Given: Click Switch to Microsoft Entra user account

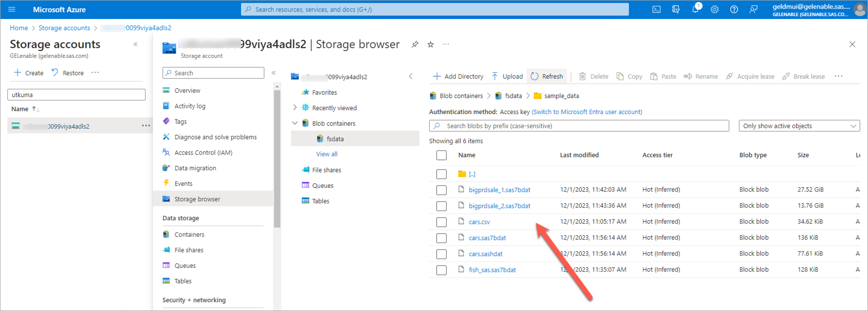Looking at the screenshot, I should pos(587,112).
